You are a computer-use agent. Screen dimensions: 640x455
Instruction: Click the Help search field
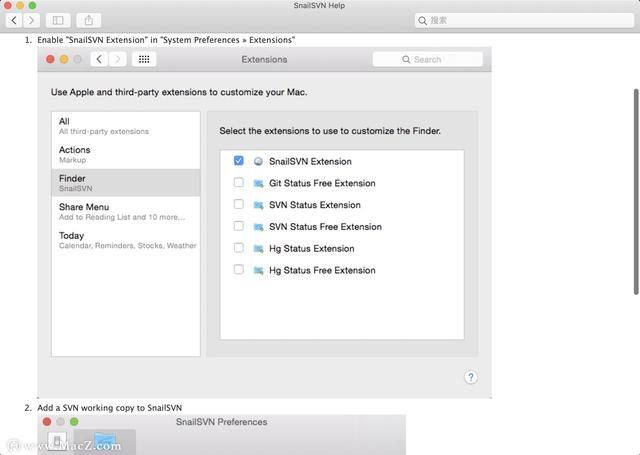(524, 20)
